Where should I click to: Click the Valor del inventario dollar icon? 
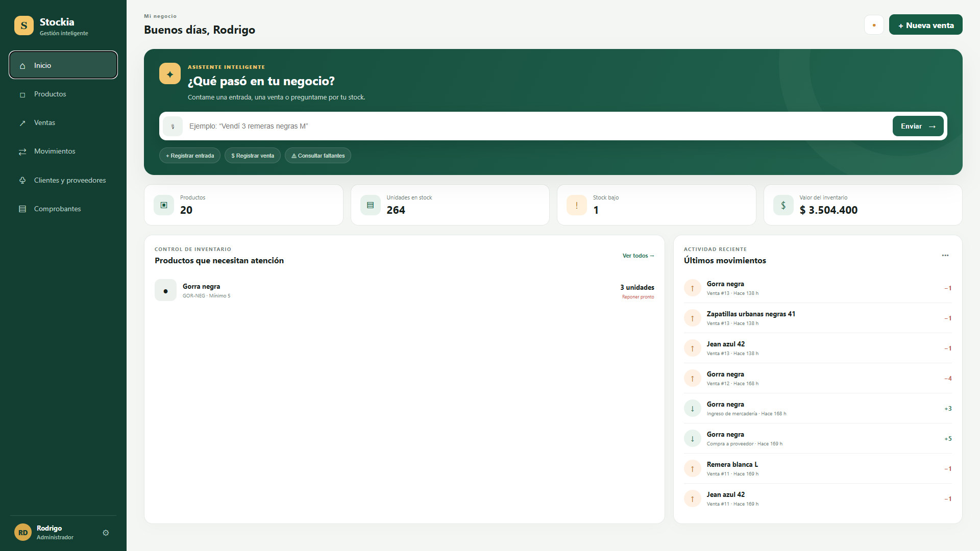tap(783, 205)
